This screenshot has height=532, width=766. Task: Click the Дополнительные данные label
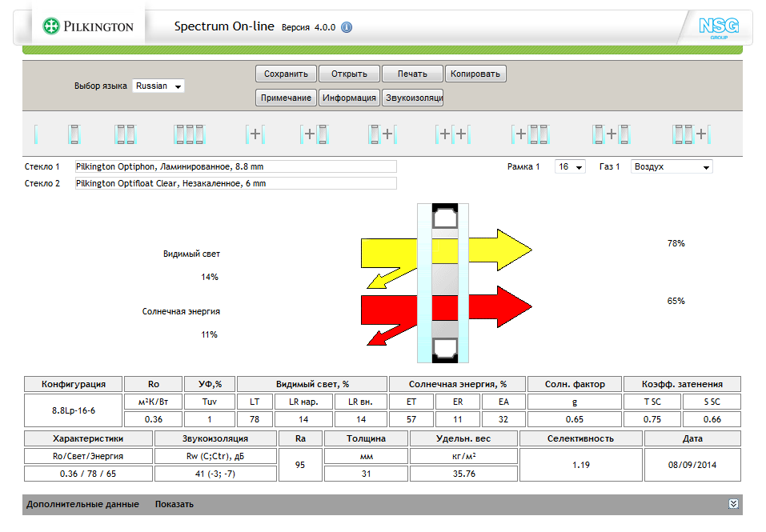(x=82, y=504)
